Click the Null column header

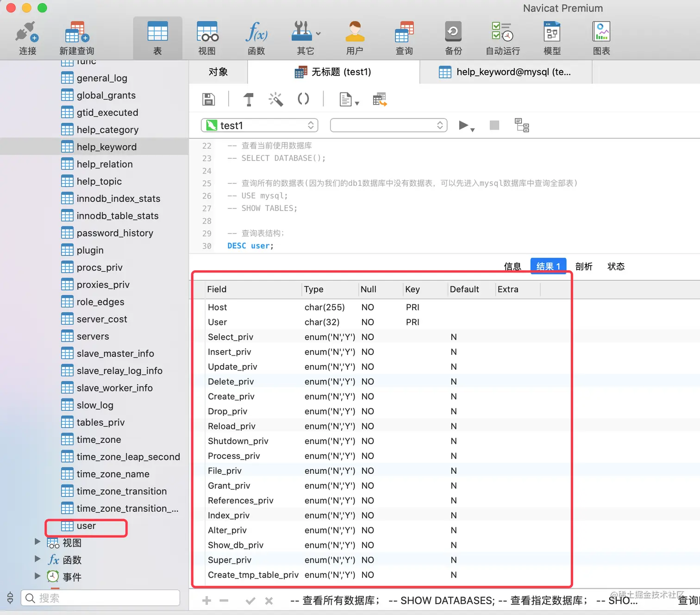(x=381, y=289)
